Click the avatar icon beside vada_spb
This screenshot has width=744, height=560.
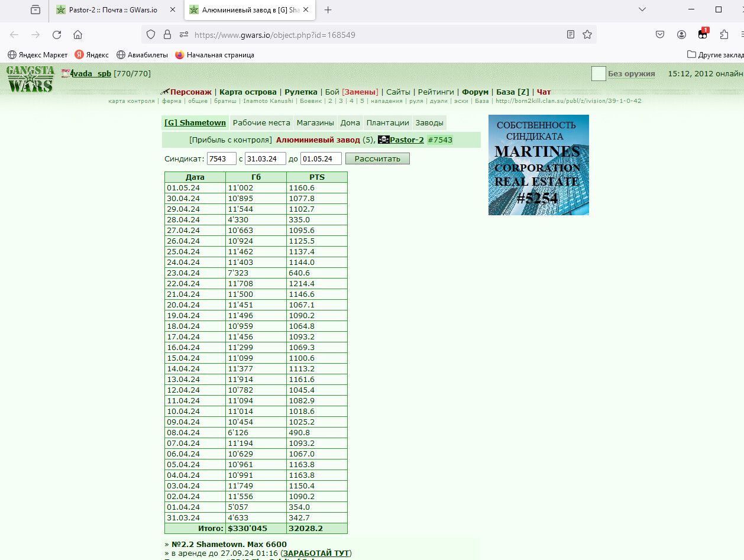65,73
